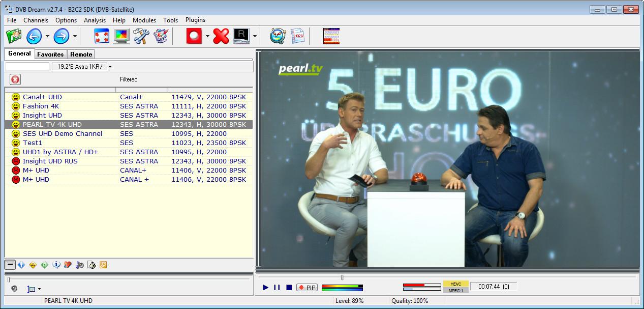The height and width of the screenshot is (309, 644).
Task: Open the Analysis menu
Action: [x=95, y=20]
